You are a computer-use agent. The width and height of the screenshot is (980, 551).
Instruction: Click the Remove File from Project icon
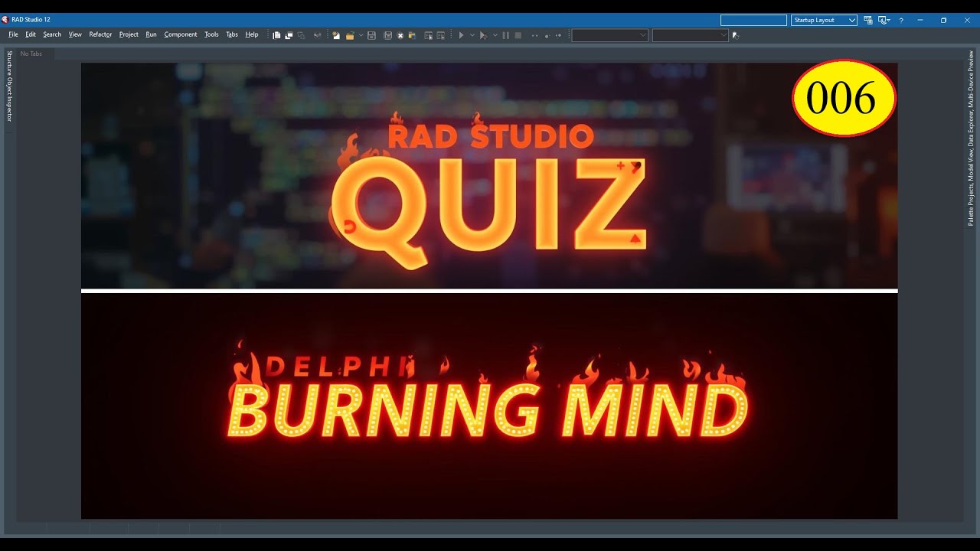tap(440, 35)
